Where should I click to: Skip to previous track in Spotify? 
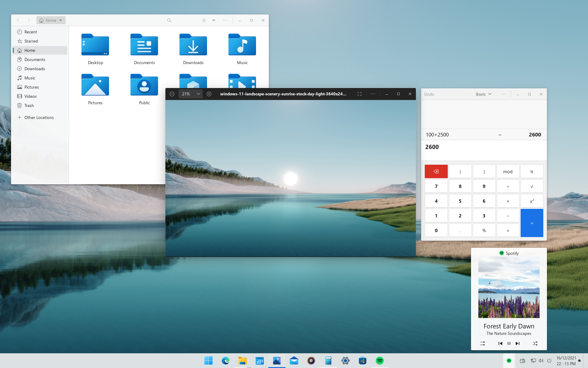point(500,343)
